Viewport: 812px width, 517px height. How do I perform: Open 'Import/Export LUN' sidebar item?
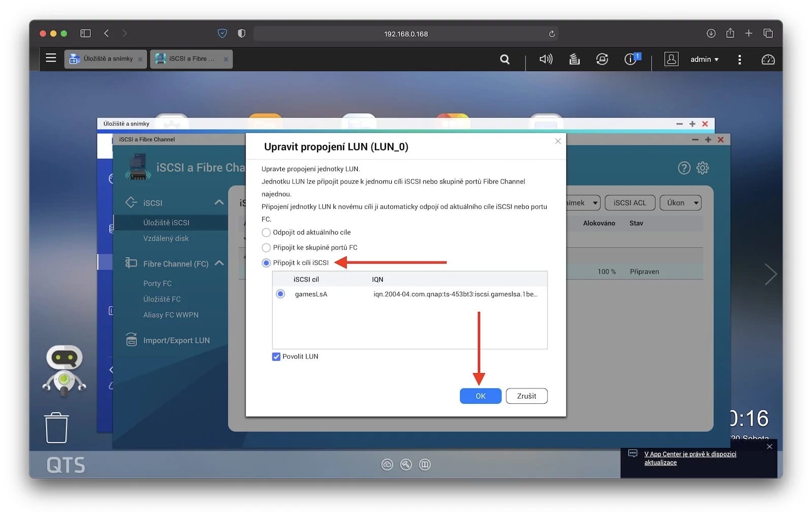pyautogui.click(x=176, y=340)
